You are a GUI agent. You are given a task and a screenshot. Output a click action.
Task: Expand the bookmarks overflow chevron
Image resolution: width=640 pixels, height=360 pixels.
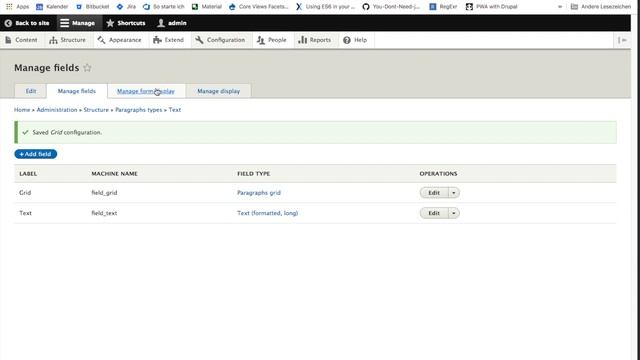pos(560,7)
